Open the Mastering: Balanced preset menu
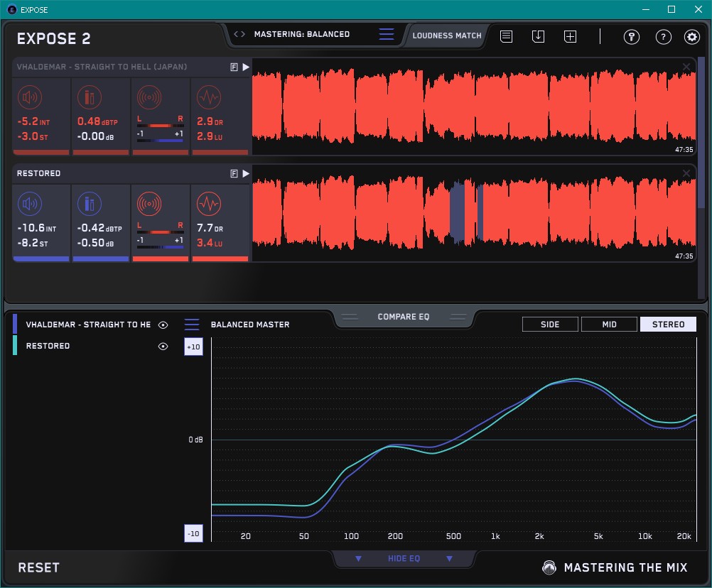Image resolution: width=712 pixels, height=588 pixels. pos(301,34)
